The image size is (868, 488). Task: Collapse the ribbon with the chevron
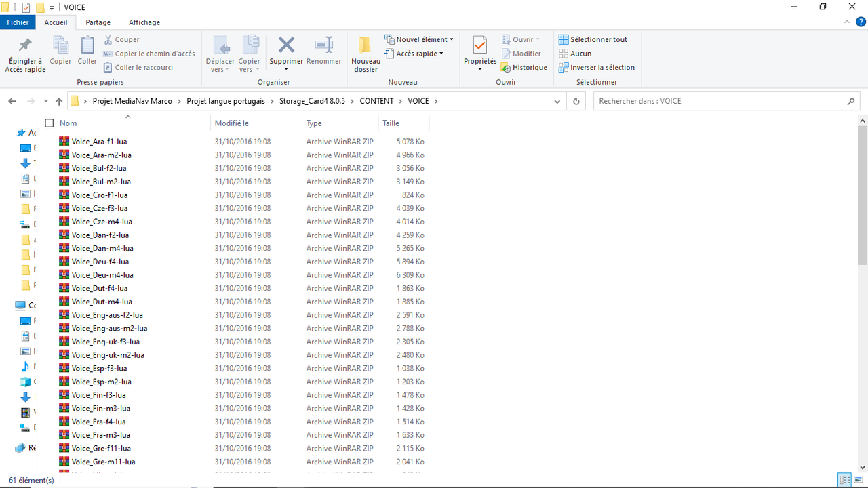click(846, 22)
